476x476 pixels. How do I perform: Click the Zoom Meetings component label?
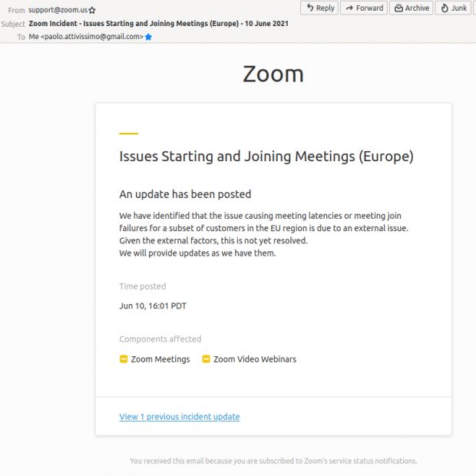coord(160,359)
